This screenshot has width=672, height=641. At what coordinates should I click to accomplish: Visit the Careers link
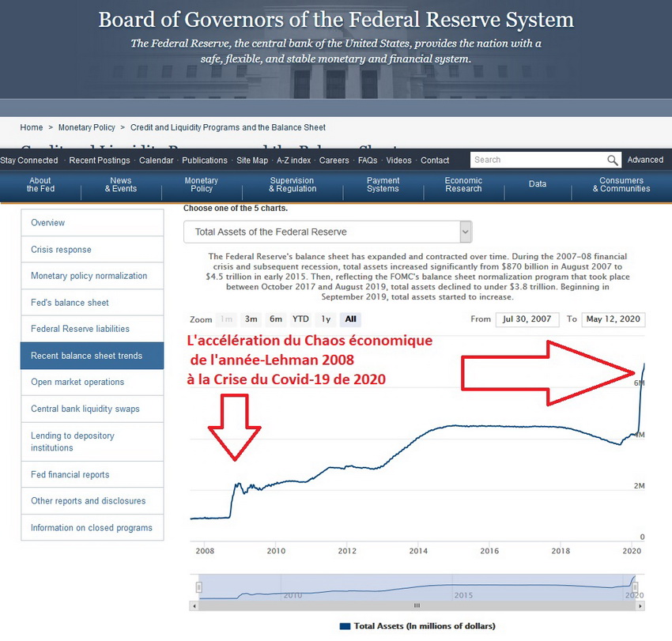[334, 160]
